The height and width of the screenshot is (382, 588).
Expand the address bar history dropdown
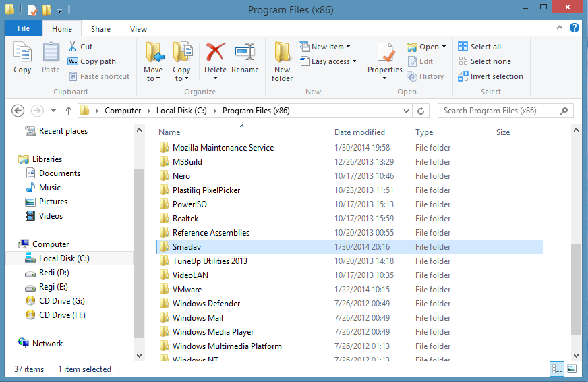click(x=406, y=111)
